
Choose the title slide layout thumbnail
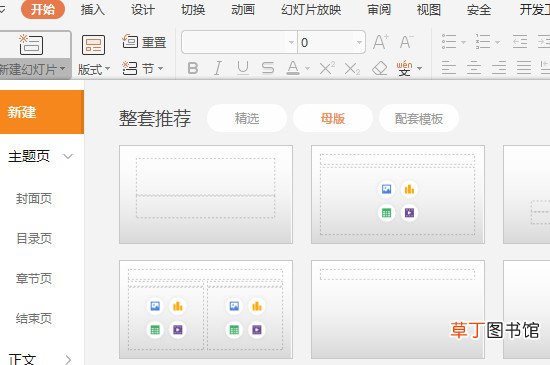pos(206,194)
